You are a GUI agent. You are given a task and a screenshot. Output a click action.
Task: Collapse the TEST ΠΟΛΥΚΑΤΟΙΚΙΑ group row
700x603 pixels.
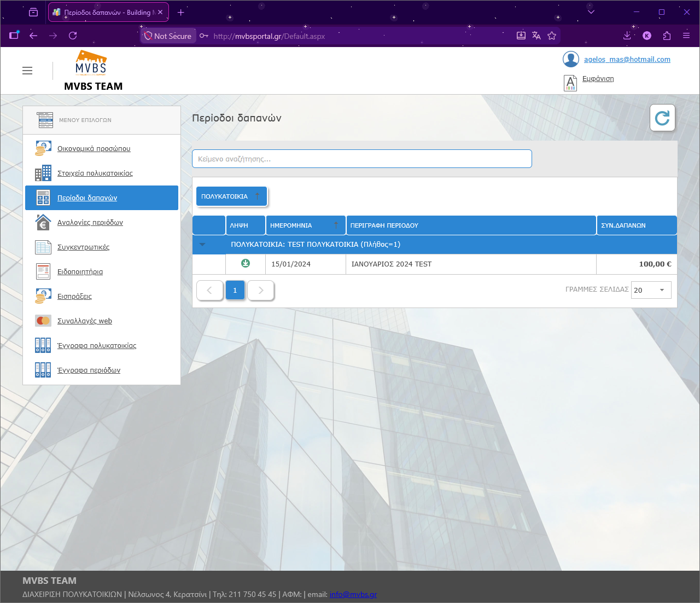(202, 245)
